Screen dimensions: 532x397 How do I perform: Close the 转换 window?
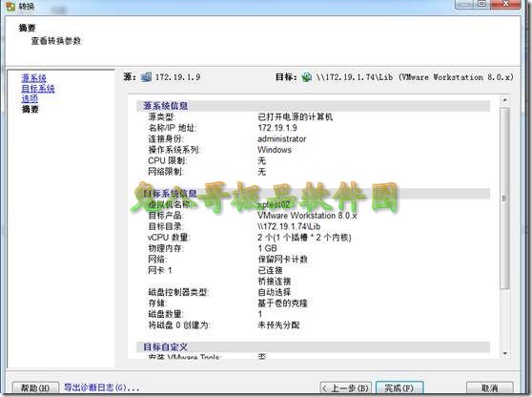tap(506, 4)
